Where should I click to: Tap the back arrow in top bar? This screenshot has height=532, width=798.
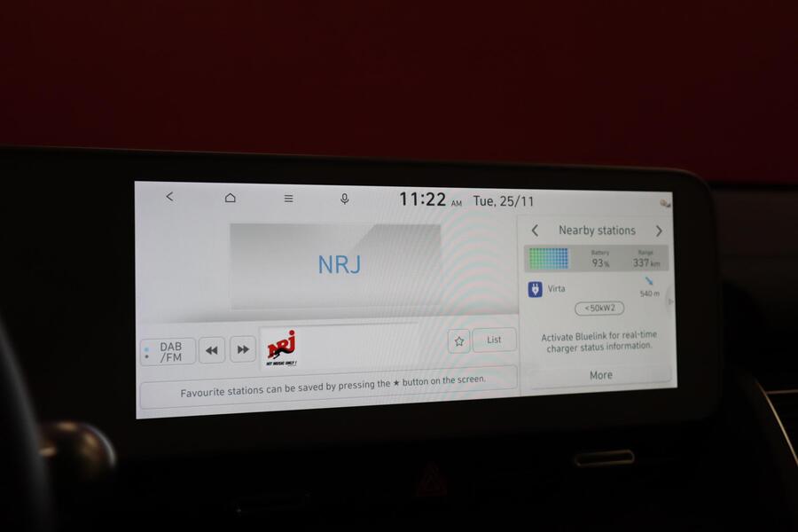[x=170, y=197]
